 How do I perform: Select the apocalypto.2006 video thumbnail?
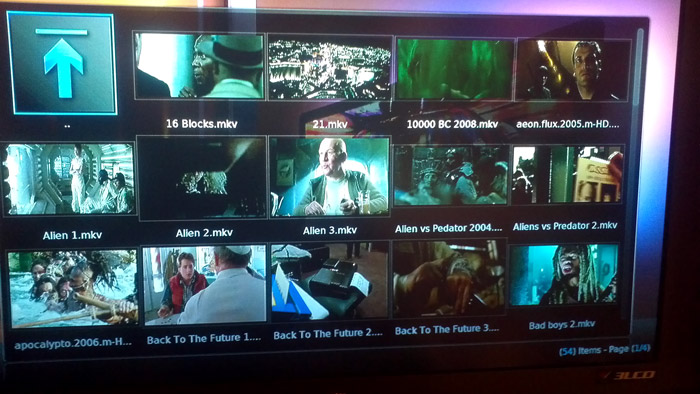coord(72,288)
